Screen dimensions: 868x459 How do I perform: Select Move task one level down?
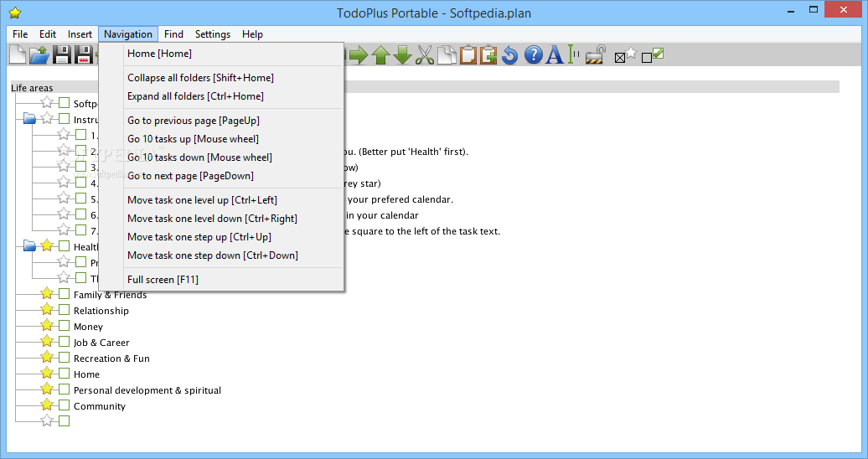[221, 218]
